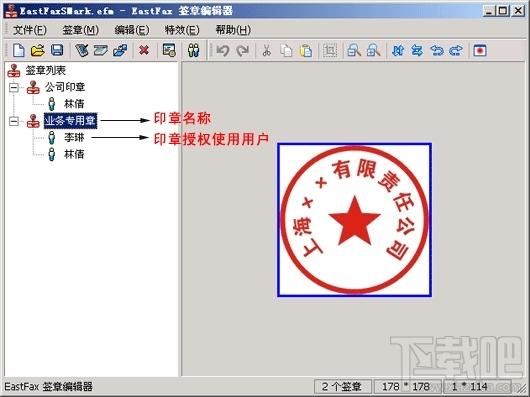Click the first magnifier zoom icon
Screen dimensions: 530x397
click(x=354, y=51)
